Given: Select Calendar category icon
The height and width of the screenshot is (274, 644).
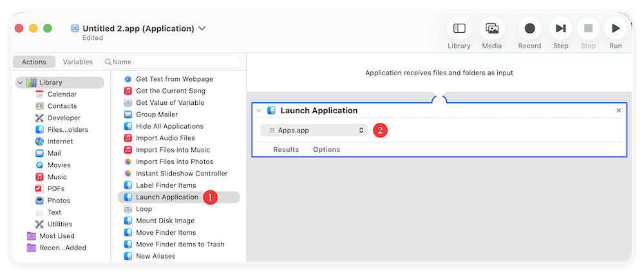Looking at the screenshot, I should click(x=39, y=95).
